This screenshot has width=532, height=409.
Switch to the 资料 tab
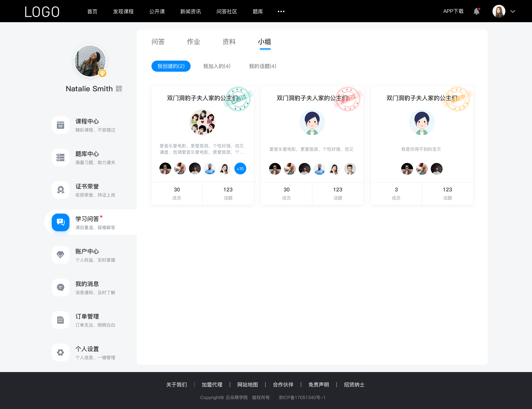[x=229, y=42]
